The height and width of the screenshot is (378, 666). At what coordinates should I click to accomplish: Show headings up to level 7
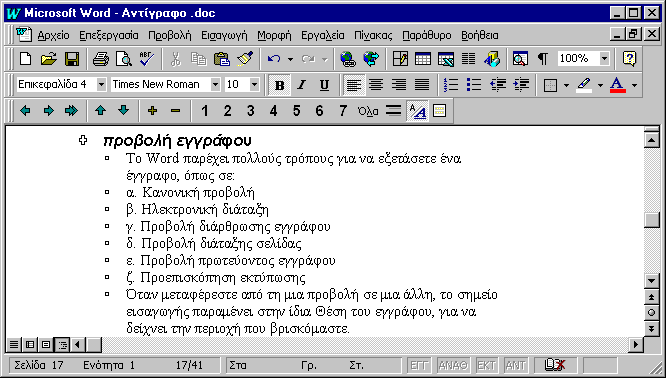[342, 111]
